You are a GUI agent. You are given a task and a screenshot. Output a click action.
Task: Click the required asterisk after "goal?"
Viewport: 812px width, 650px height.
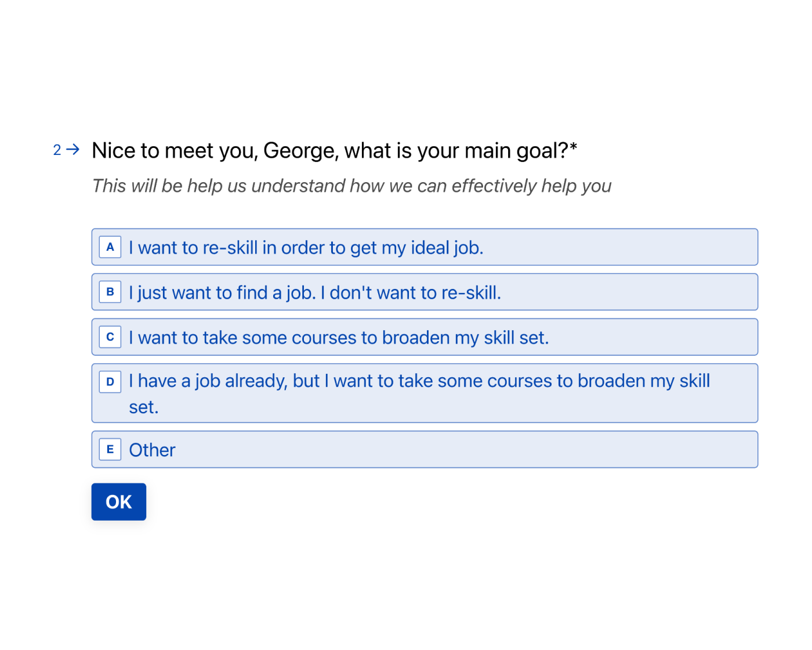pyautogui.click(x=574, y=147)
